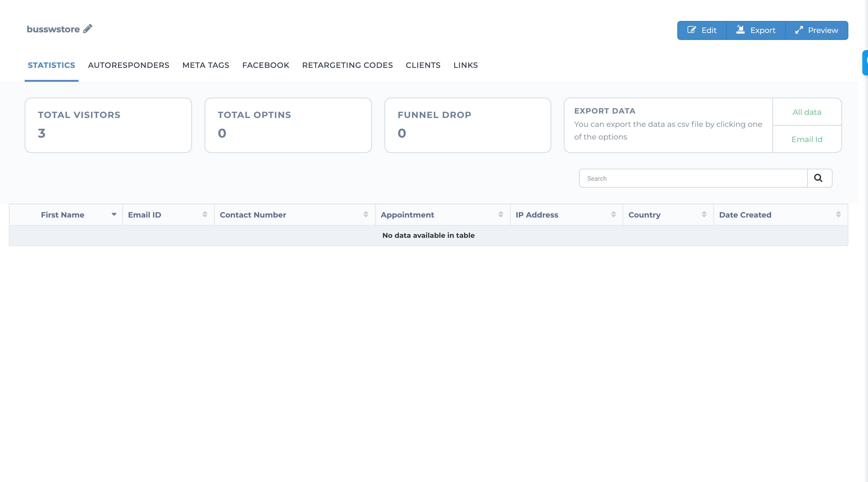
Task: Export Email Id data as CSV
Action: [x=807, y=139]
